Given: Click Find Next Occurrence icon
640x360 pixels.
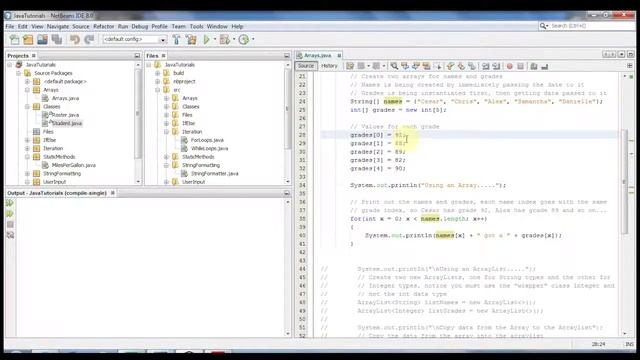Looking at the screenshot, I should click(416, 66).
